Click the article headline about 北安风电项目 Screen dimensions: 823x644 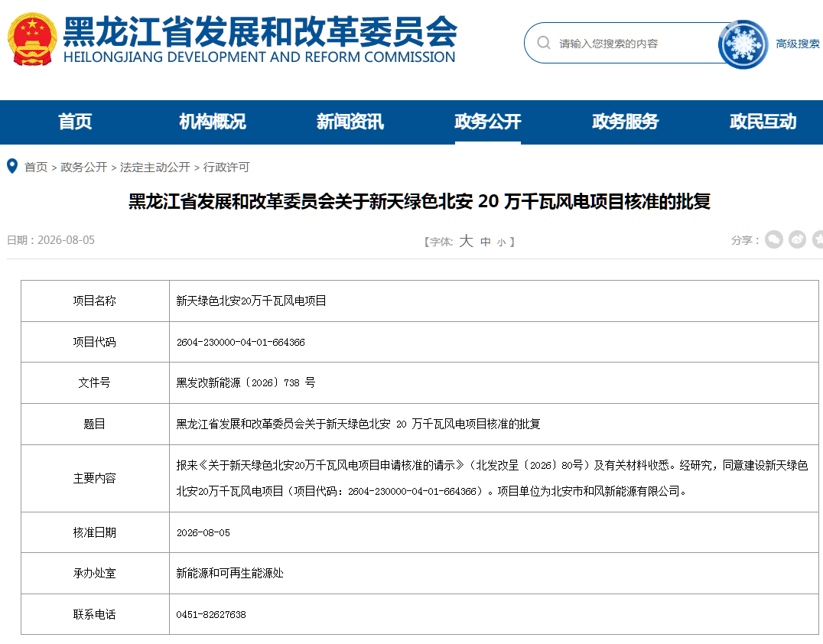[419, 202]
